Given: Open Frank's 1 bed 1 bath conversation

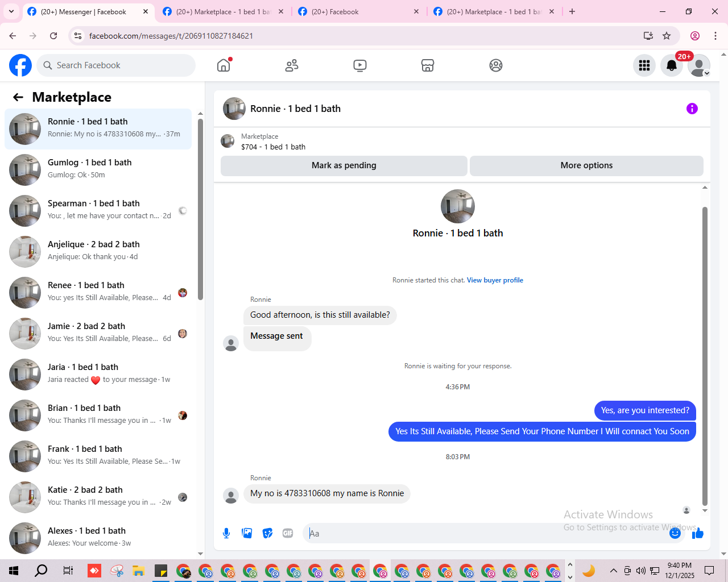Looking at the screenshot, I should 98,456.
